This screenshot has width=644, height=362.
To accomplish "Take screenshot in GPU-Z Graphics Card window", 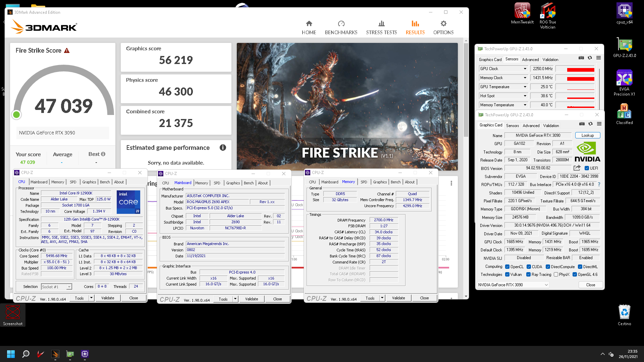I will pyautogui.click(x=582, y=124).
